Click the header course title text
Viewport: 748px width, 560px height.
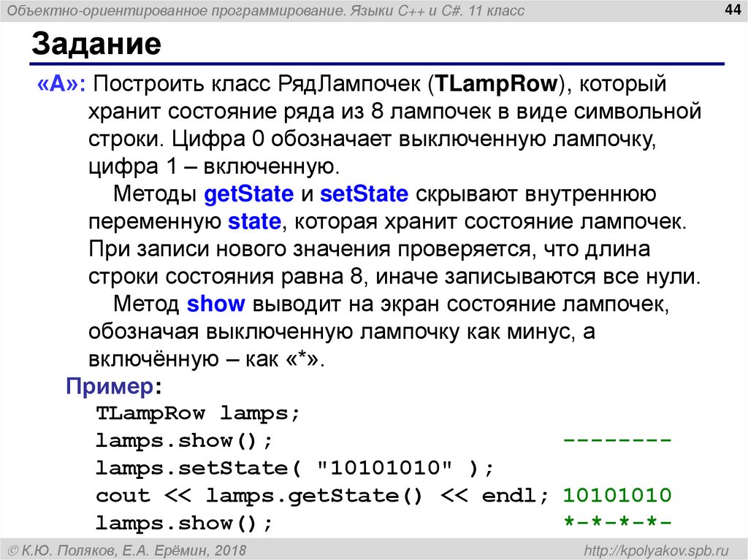click(266, 10)
